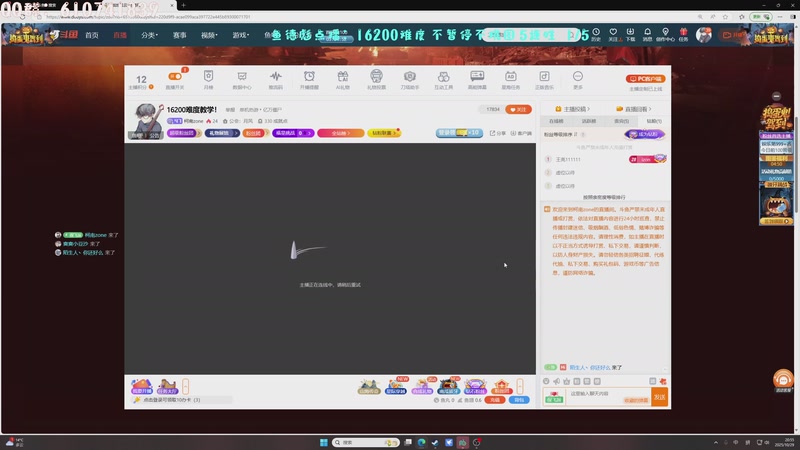This screenshot has width=800, height=450.
Task: Open the 月榜 monthly ranking icon
Action: click(208, 77)
